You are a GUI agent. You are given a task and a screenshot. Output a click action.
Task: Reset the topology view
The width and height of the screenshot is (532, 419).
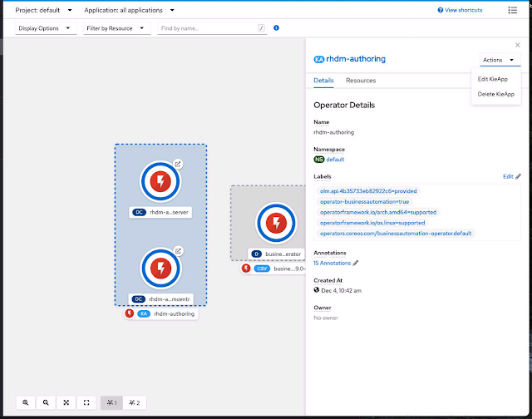[86, 402]
